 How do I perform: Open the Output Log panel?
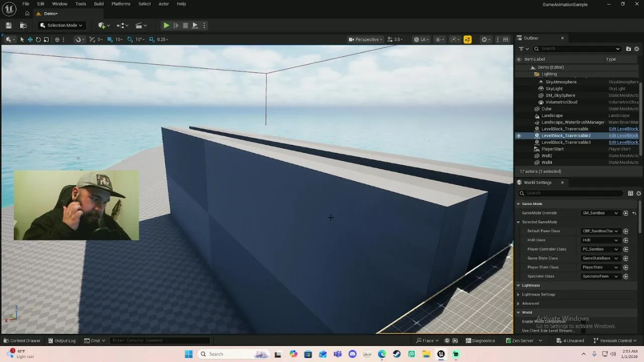(62, 341)
